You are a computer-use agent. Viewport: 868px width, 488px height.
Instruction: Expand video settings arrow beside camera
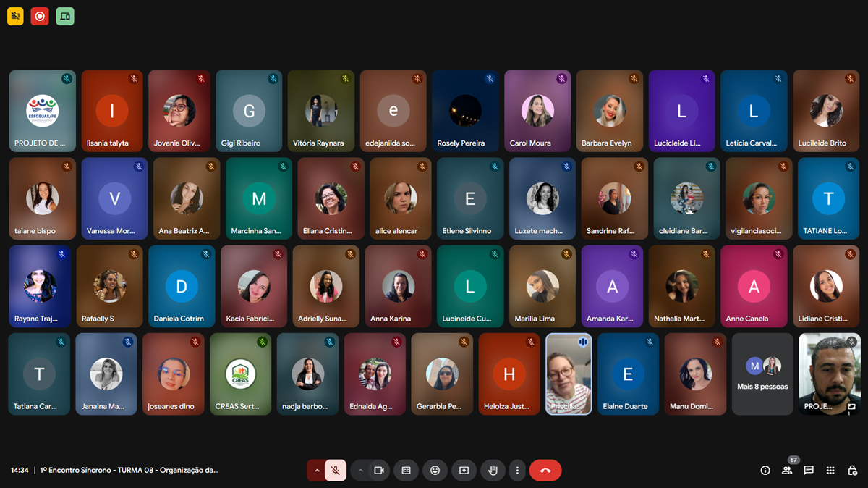(360, 471)
